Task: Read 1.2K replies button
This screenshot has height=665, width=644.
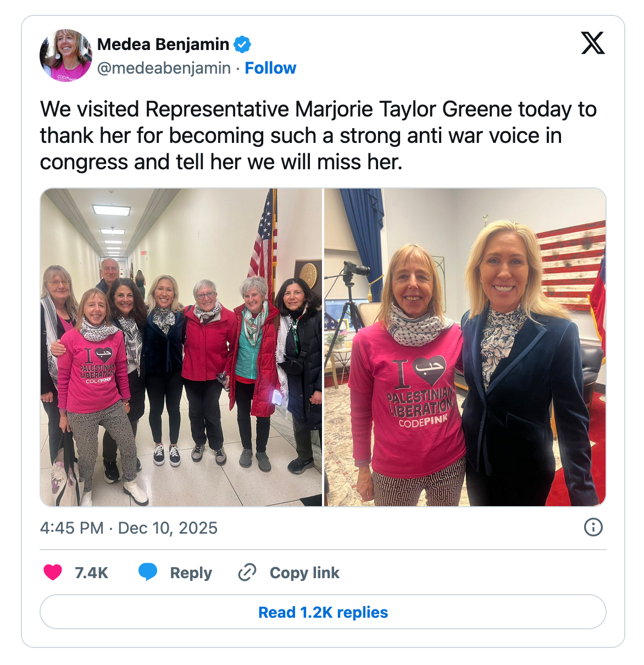Action: tap(323, 612)
